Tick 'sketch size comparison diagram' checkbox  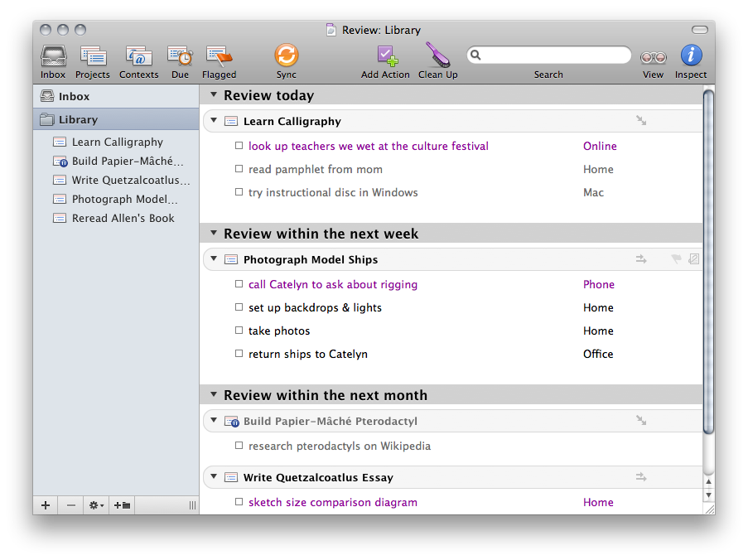[x=239, y=502]
